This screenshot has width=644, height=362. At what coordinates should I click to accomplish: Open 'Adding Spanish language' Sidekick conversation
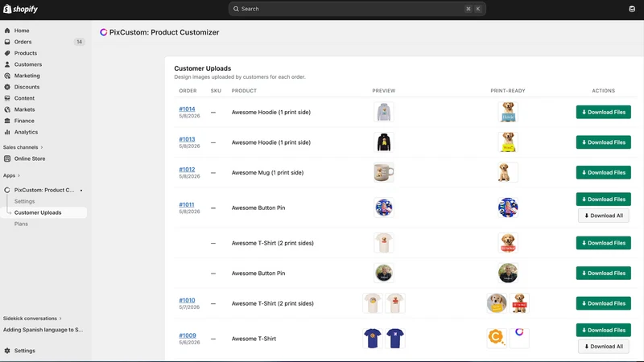(x=43, y=330)
